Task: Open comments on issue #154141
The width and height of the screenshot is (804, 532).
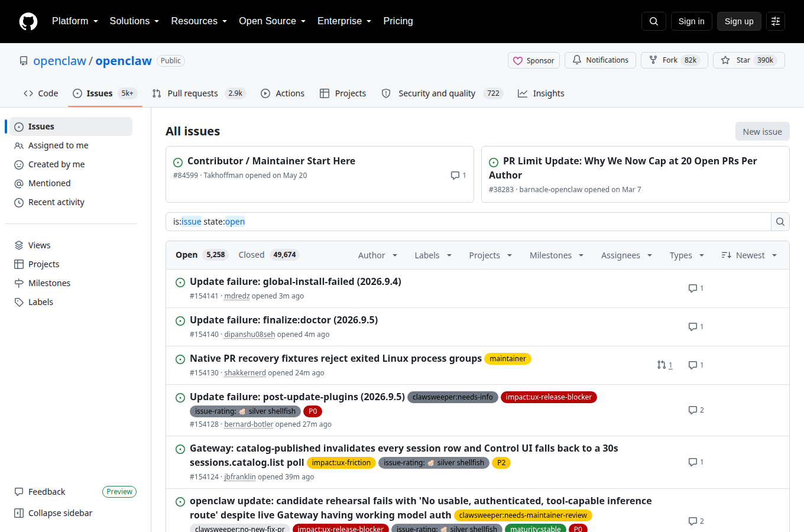Action: (x=696, y=288)
